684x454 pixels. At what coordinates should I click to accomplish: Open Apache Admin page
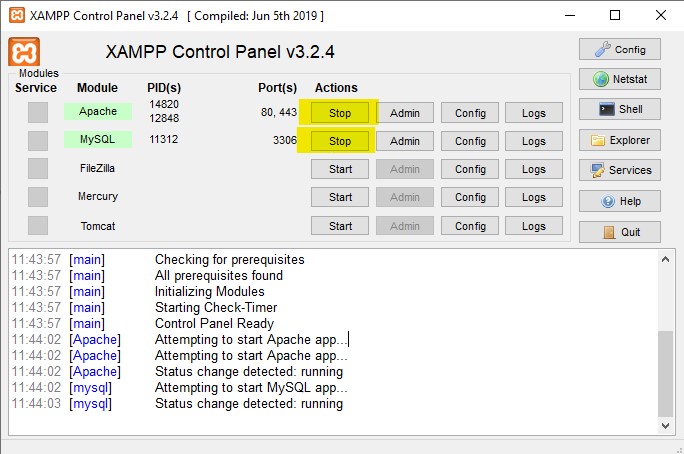pos(405,113)
